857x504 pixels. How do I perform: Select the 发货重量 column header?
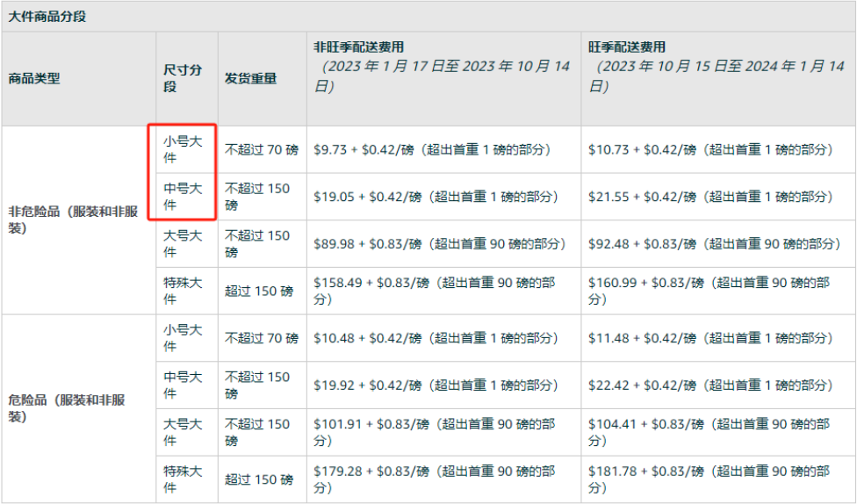tap(250, 78)
